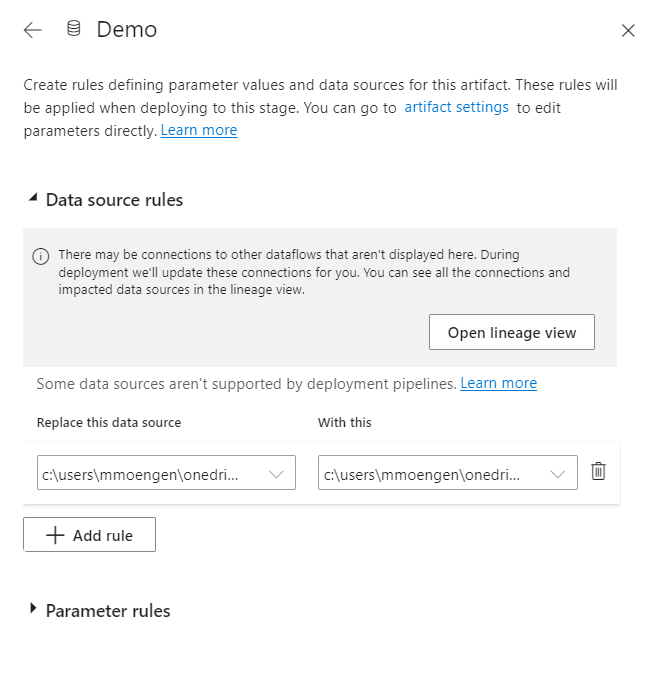Click the back arrow icon

[33, 30]
